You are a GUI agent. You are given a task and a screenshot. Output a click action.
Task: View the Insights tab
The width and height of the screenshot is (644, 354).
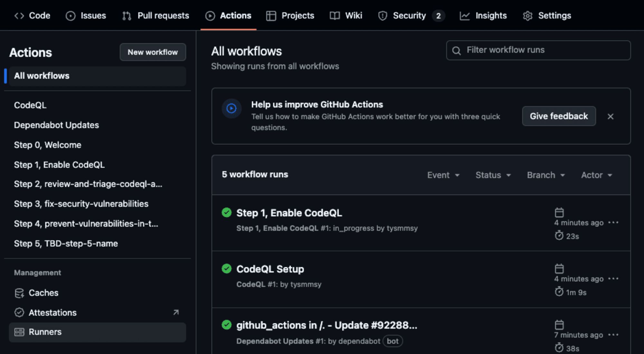point(483,15)
